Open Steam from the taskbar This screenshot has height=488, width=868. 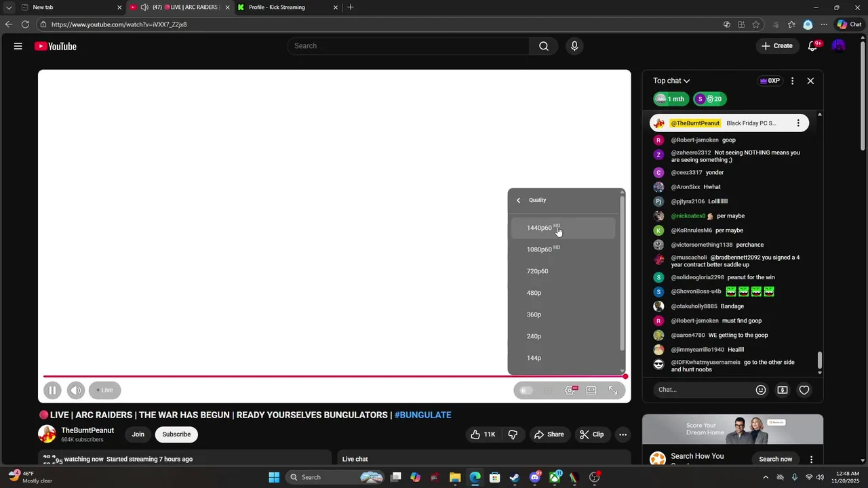[x=515, y=477]
